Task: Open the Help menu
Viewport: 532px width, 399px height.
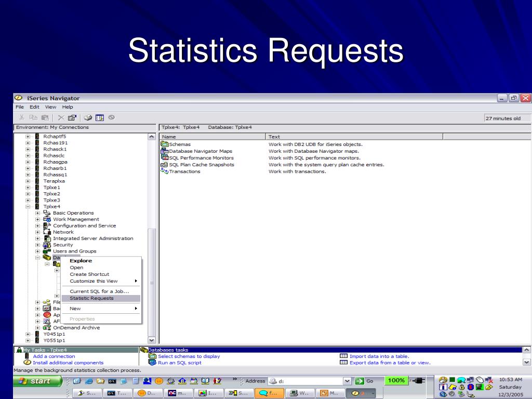Action: point(68,107)
